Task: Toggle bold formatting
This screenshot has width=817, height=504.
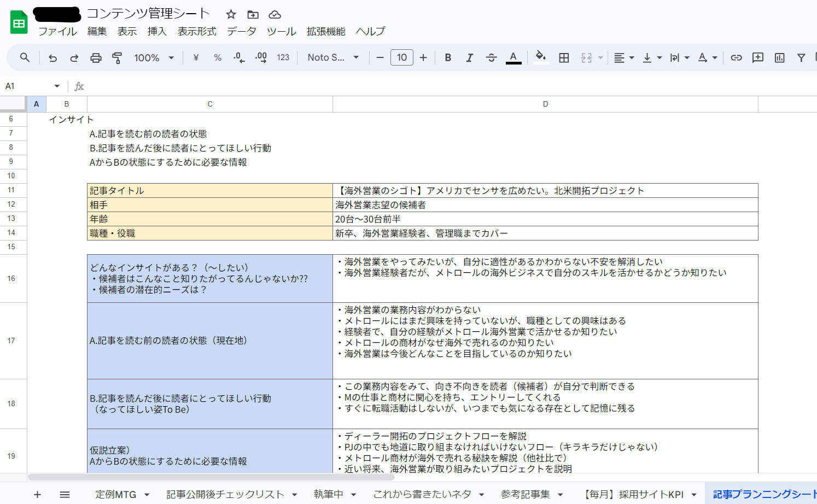Action: (448, 57)
